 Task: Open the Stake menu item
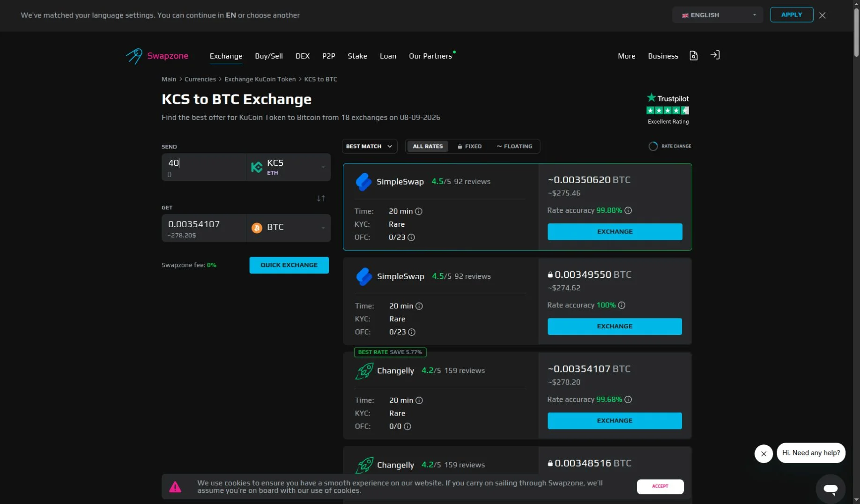pyautogui.click(x=357, y=56)
